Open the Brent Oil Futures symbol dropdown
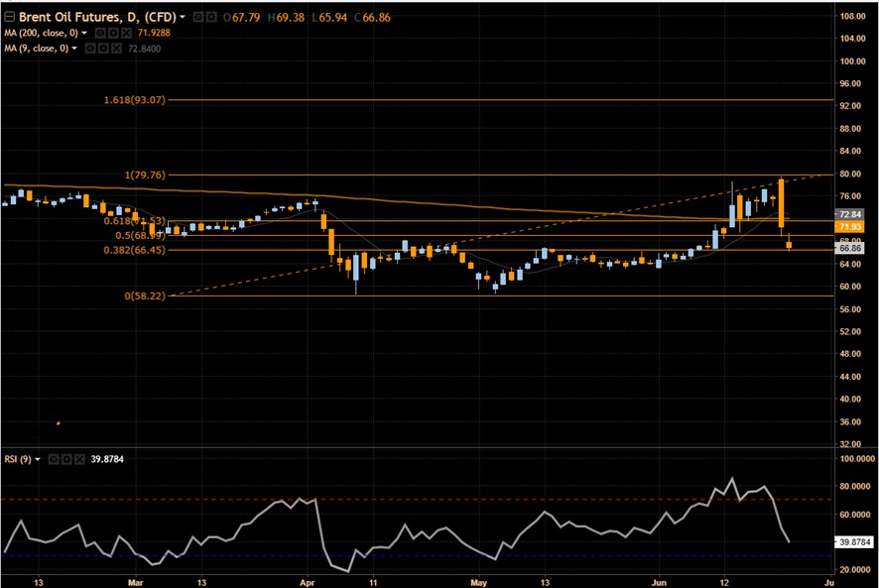Viewport: 879px width, 588px height. point(183,16)
